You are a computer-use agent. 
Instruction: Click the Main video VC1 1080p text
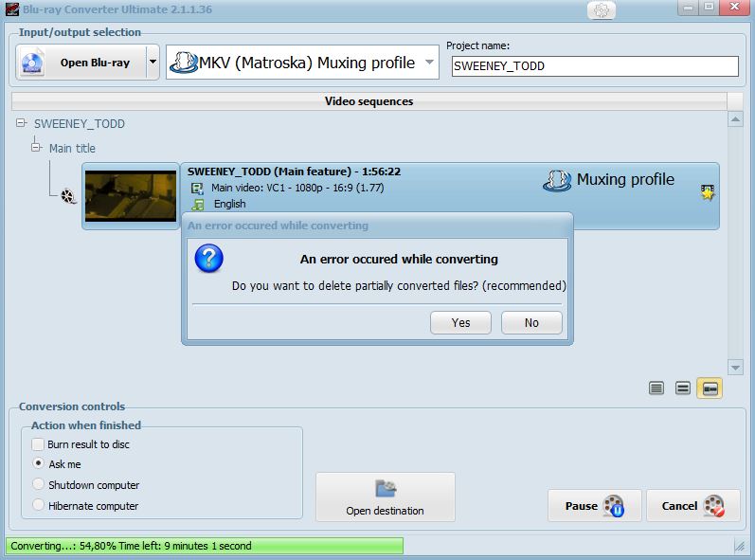[x=297, y=188]
